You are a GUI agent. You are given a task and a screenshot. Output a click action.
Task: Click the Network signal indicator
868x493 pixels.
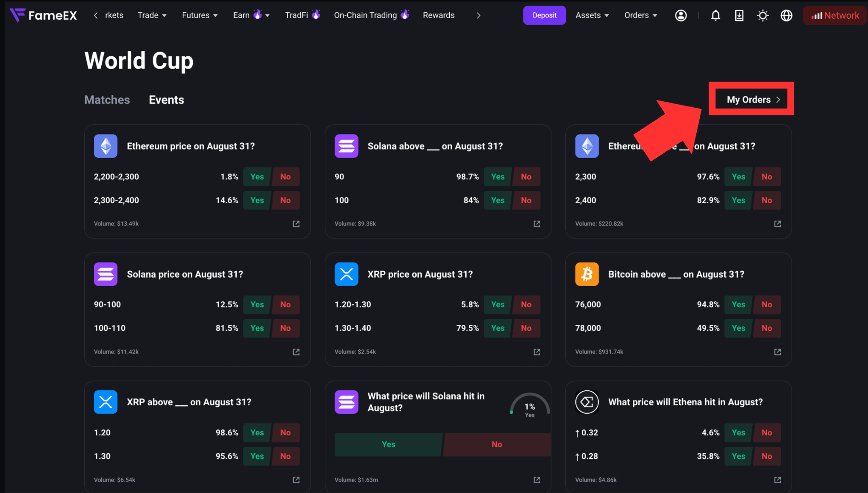(835, 15)
